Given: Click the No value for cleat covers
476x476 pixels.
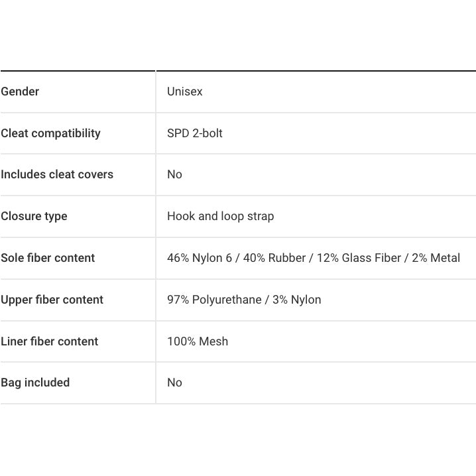Looking at the screenshot, I should (x=174, y=174).
